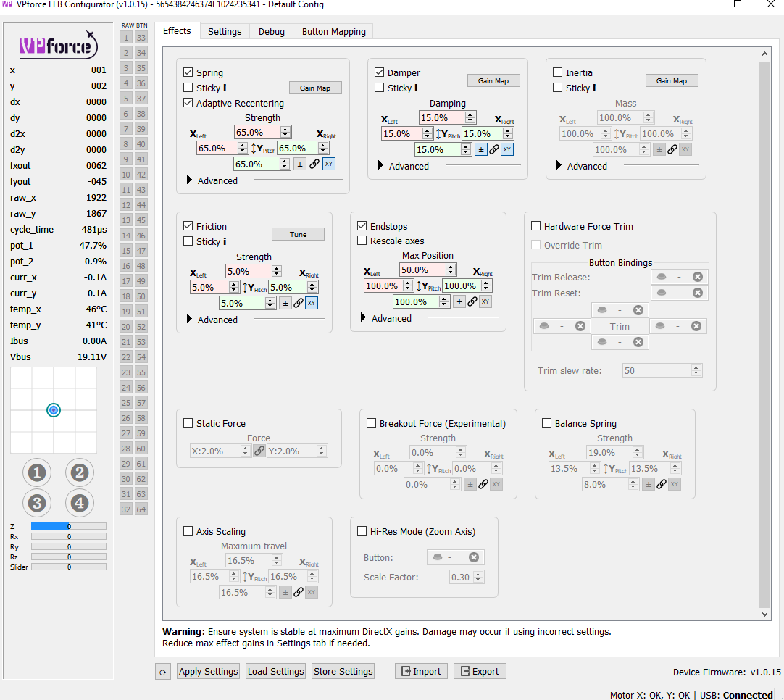Click the Damper plus-minus button
The width and height of the screenshot is (784, 700).
481,149
